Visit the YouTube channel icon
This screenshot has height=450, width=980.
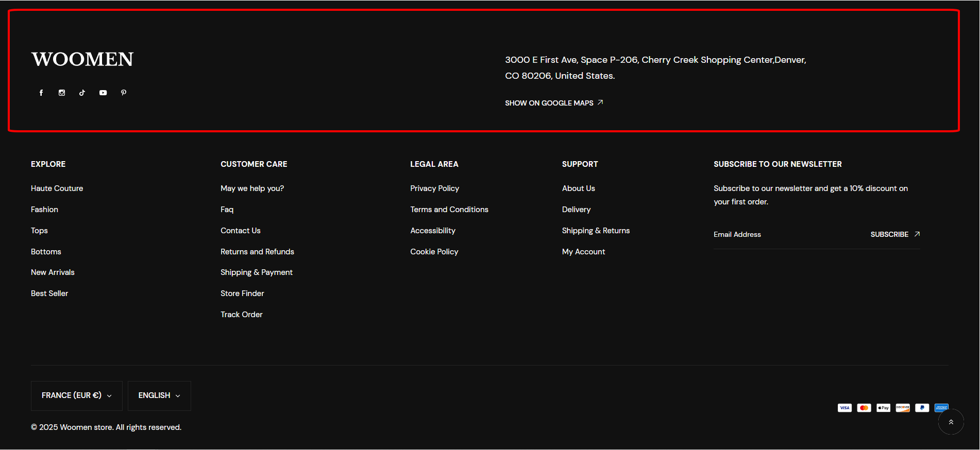click(x=103, y=93)
